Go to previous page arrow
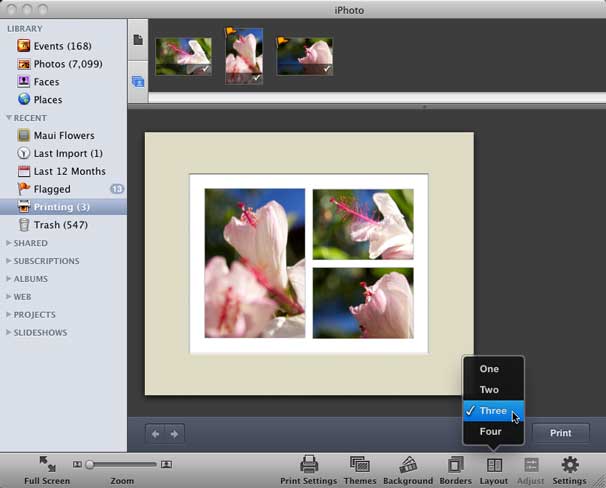 point(155,434)
